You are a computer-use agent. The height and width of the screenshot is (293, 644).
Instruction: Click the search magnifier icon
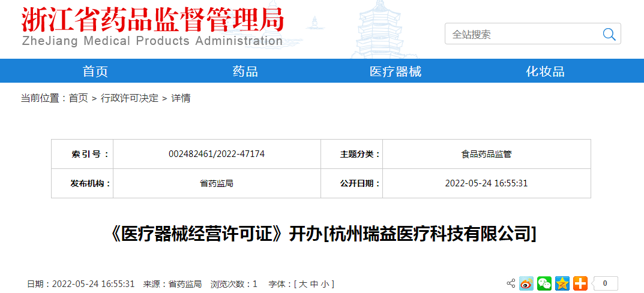[609, 34]
